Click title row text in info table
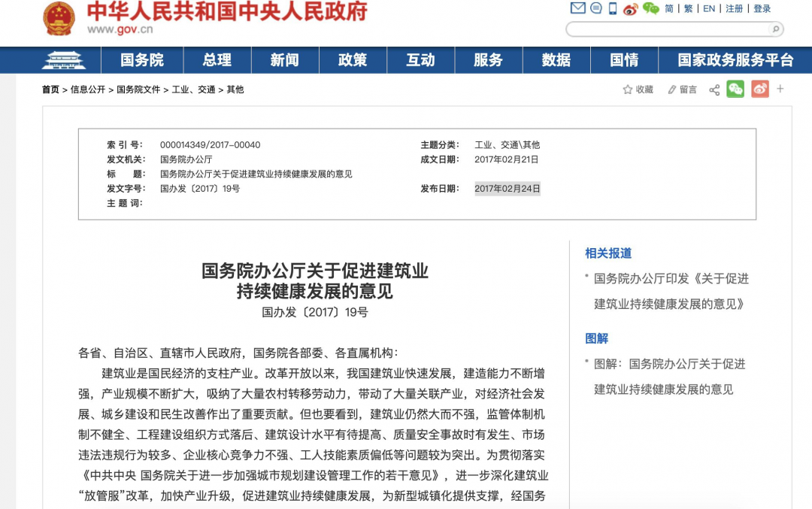The width and height of the screenshot is (812, 509). [x=256, y=174]
